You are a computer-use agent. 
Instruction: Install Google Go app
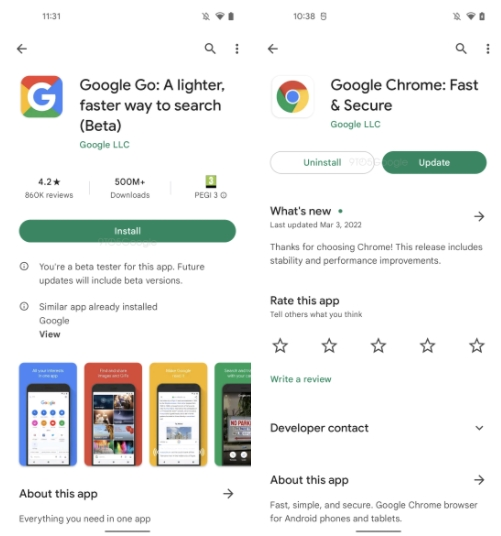(127, 231)
